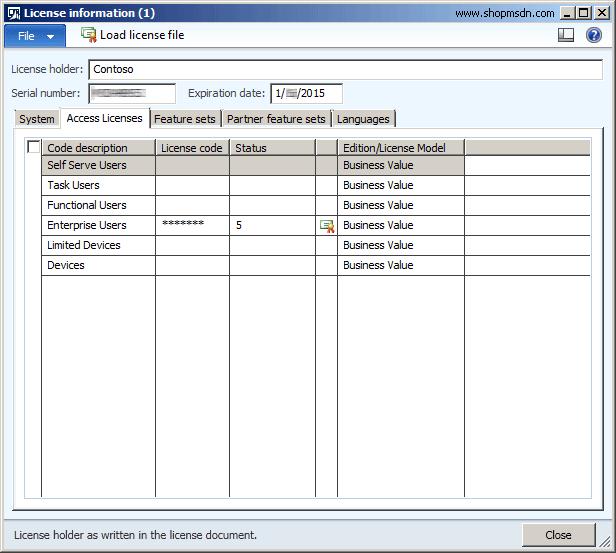Image resolution: width=616 pixels, height=553 pixels.
Task: Click the Expiration date field
Action: click(x=306, y=94)
